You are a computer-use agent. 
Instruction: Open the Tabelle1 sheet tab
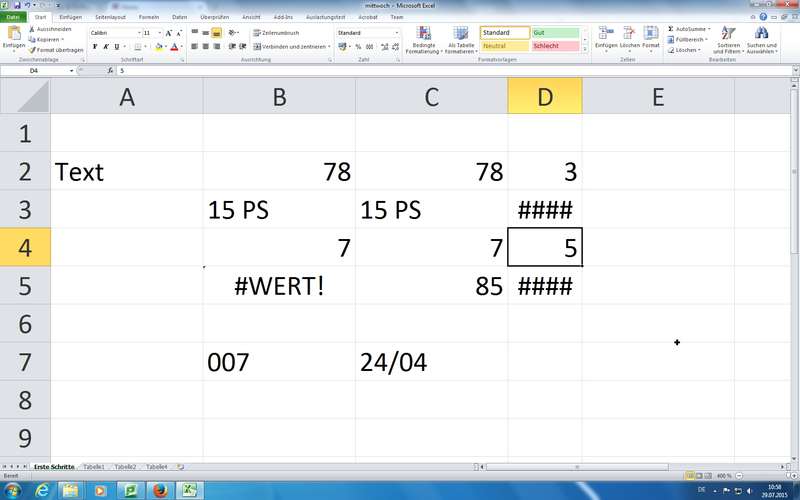(93, 467)
